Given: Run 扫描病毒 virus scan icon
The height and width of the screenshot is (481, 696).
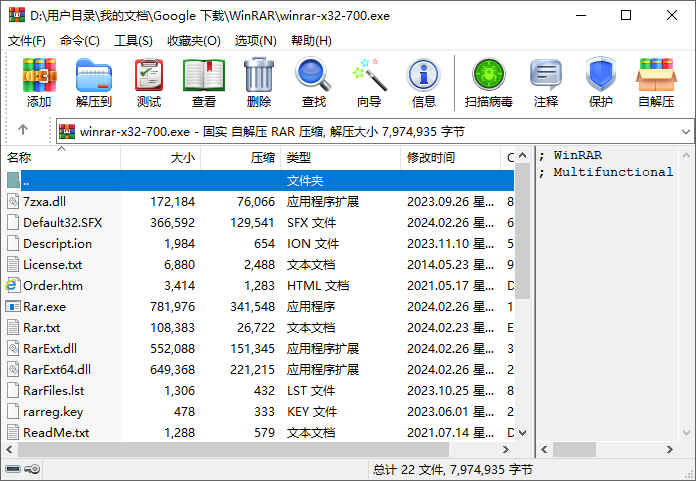Looking at the screenshot, I should [489, 75].
